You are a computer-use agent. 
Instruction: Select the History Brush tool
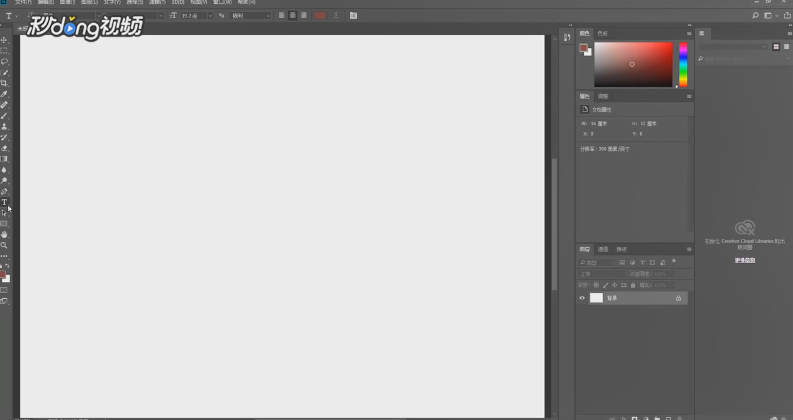pyautogui.click(x=4, y=137)
